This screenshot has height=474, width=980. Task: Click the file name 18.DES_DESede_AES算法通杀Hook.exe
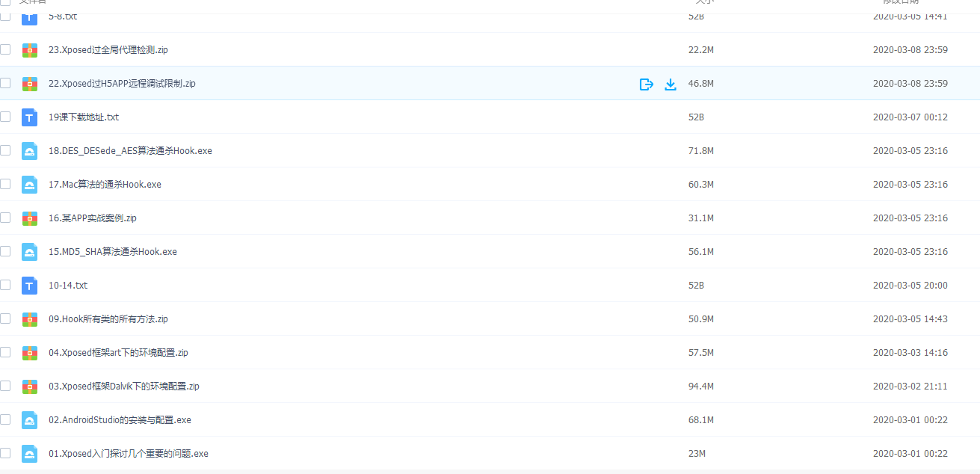(x=130, y=151)
